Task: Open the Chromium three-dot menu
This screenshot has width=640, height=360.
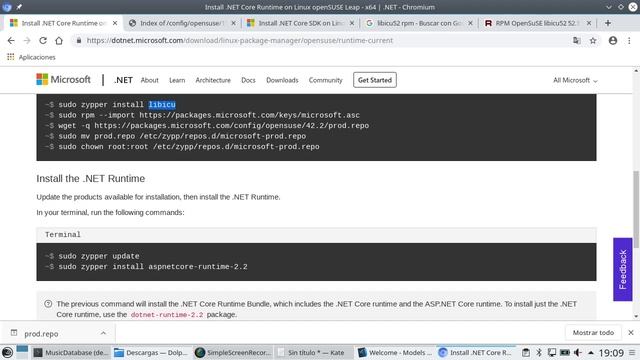Action: (x=629, y=40)
